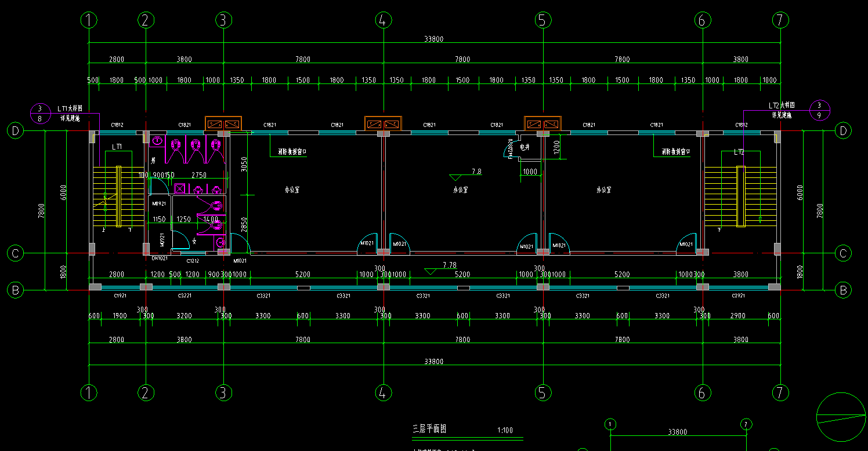Select the round washbasin symbol in men's restroom

tap(157, 141)
